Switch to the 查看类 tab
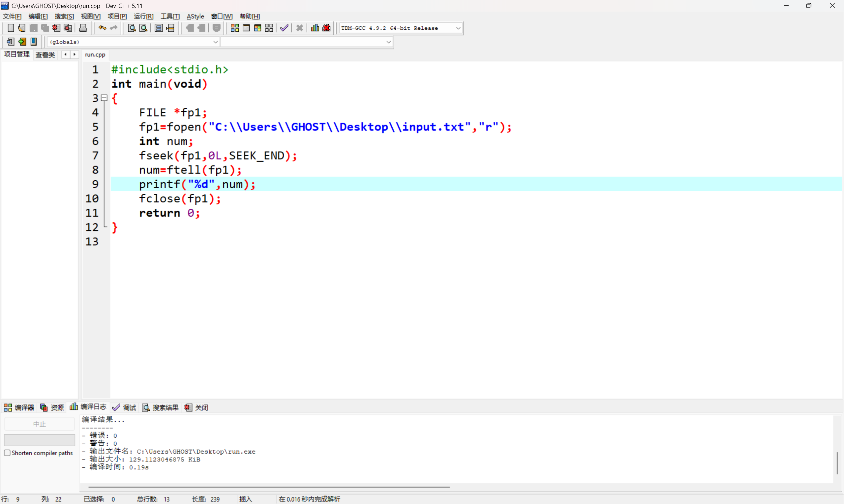This screenshot has height=504, width=844. 45,55
